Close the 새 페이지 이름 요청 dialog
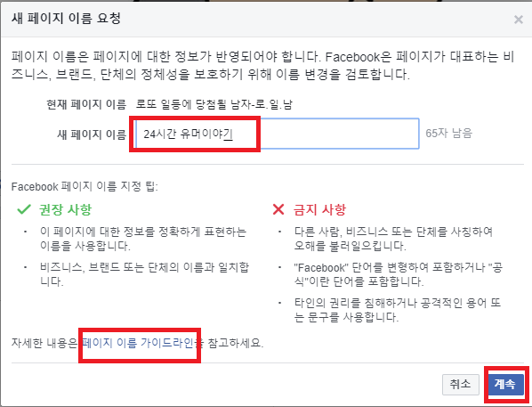 tap(518, 20)
